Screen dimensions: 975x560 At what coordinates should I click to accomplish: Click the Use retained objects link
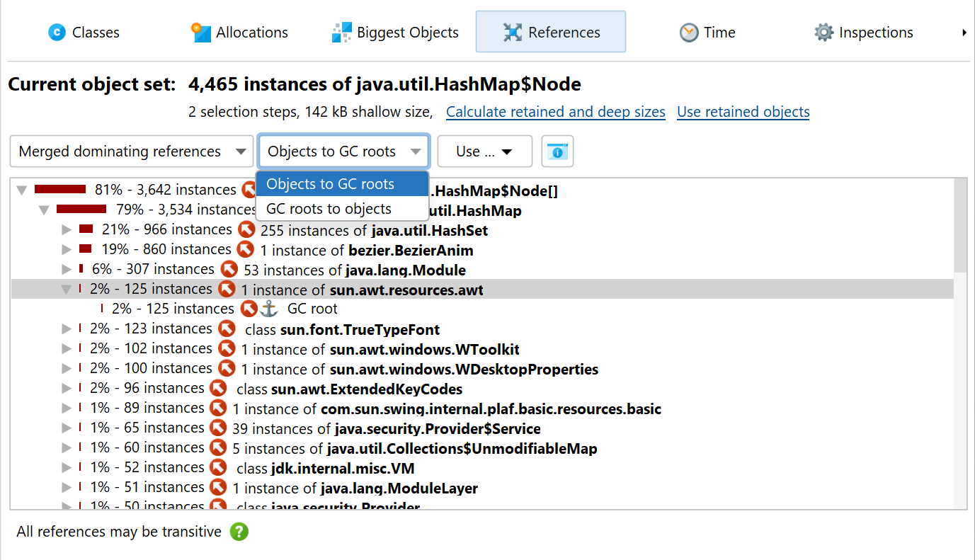pos(743,112)
